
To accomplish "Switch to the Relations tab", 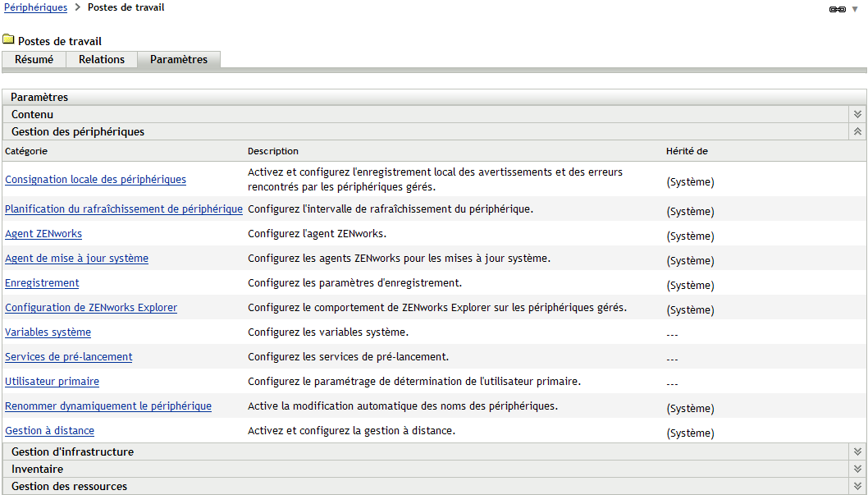I will 101,59.
